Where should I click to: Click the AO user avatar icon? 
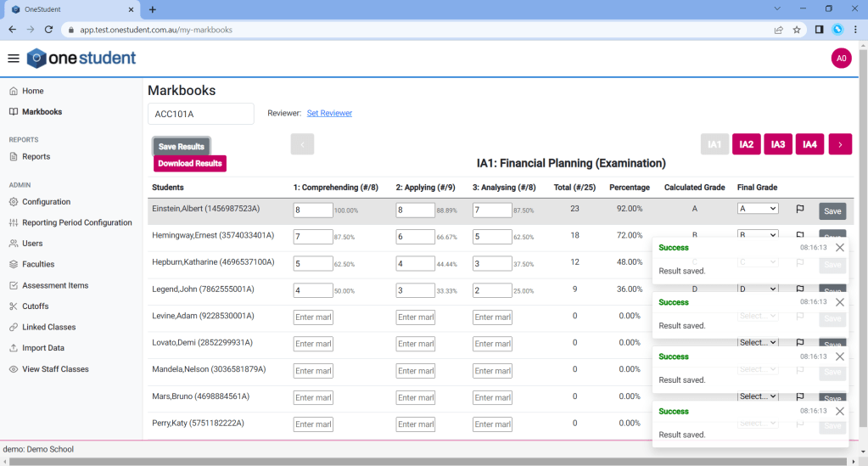(841, 59)
